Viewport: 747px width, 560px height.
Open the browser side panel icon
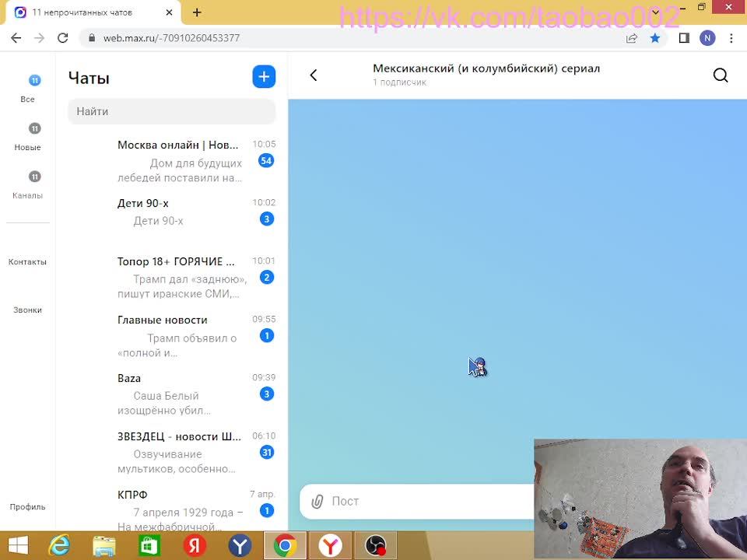coord(684,38)
